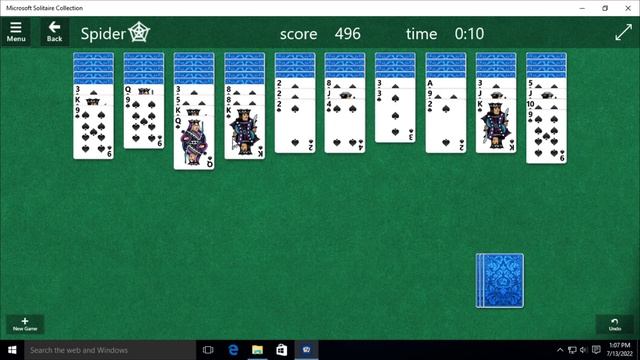
Task: Select the Ace of spades in eighth column
Action: click(x=446, y=83)
